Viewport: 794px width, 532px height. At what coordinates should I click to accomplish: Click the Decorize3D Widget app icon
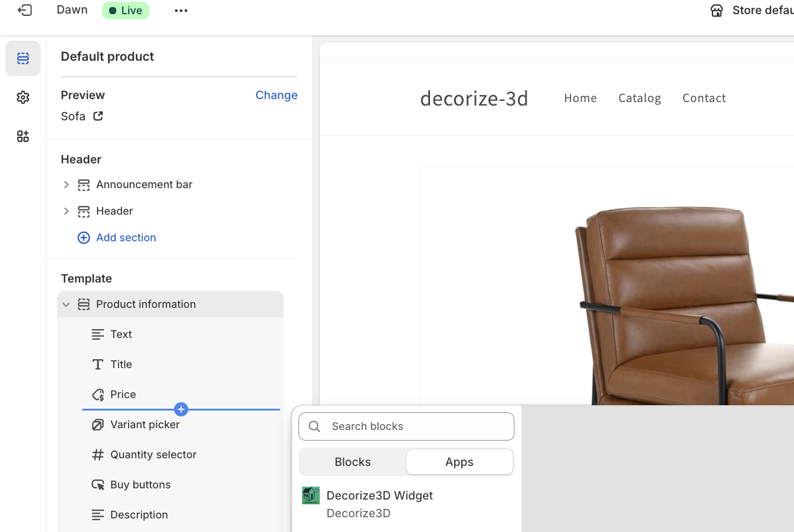(x=311, y=495)
